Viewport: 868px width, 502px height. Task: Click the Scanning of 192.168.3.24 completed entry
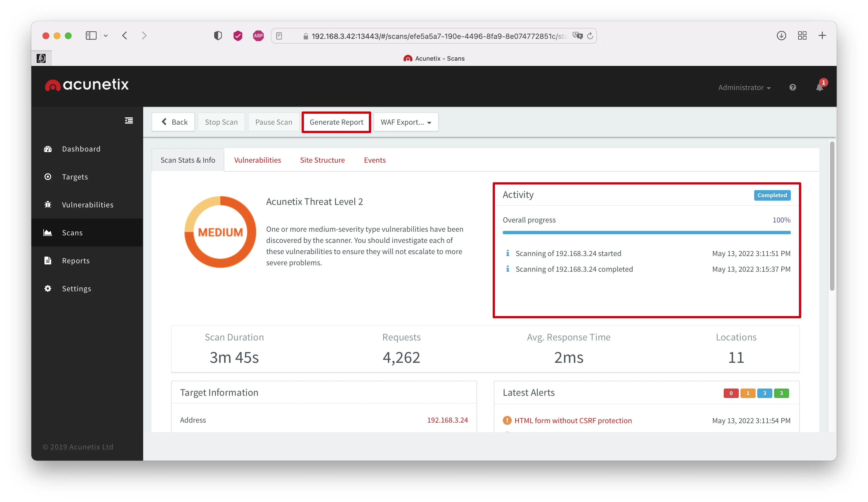(647, 269)
